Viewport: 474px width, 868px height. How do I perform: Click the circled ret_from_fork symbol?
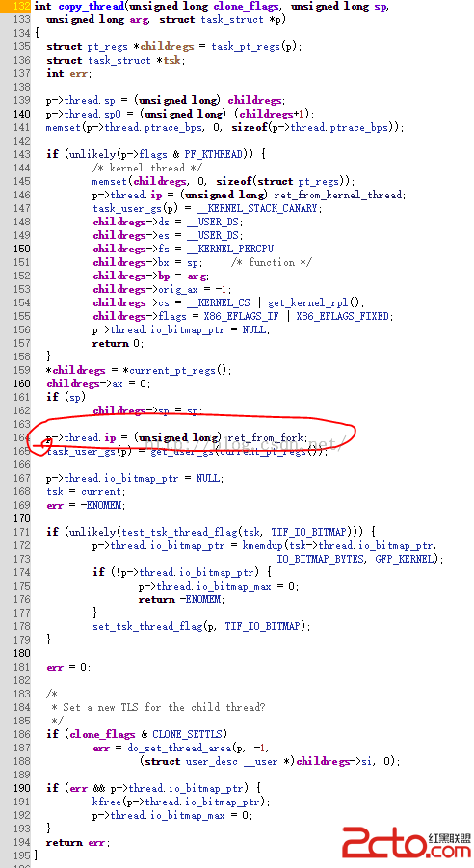[266, 438]
